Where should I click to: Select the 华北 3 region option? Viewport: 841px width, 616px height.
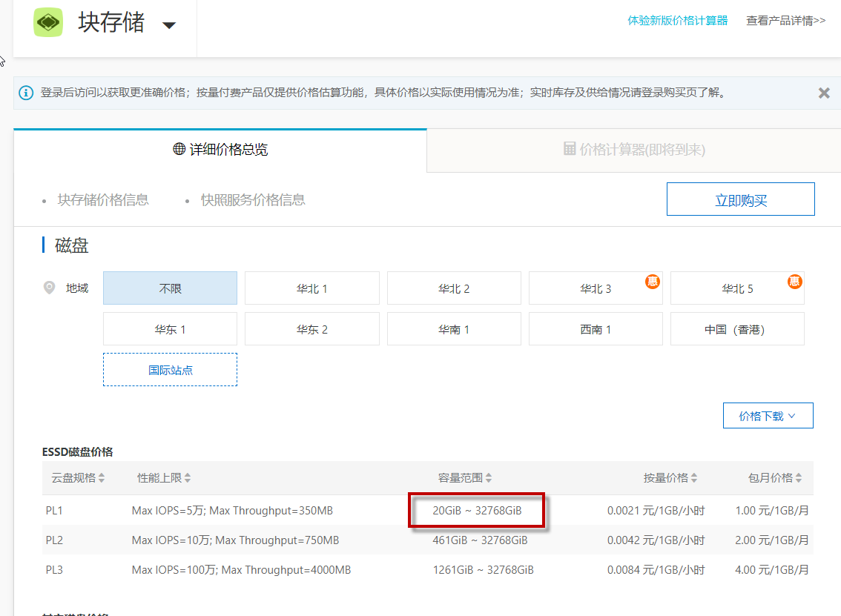(596, 288)
